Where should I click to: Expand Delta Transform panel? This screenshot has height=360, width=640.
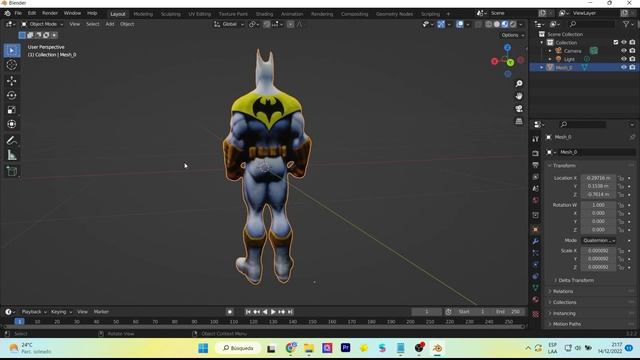pos(576,280)
